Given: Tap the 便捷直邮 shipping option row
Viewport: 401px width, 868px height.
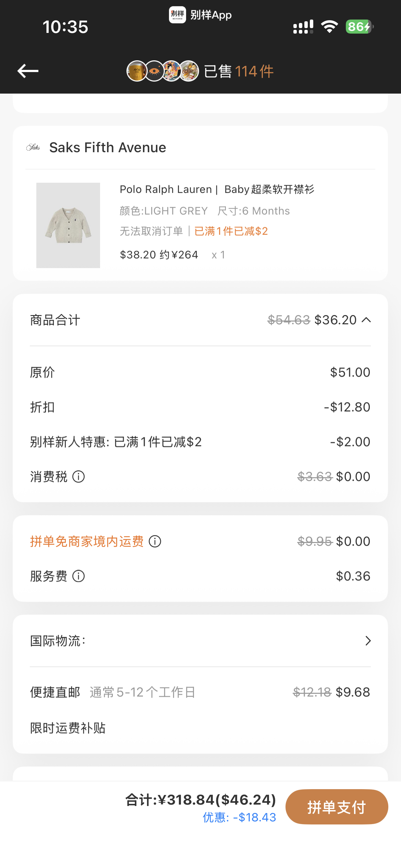Looking at the screenshot, I should [x=200, y=692].
